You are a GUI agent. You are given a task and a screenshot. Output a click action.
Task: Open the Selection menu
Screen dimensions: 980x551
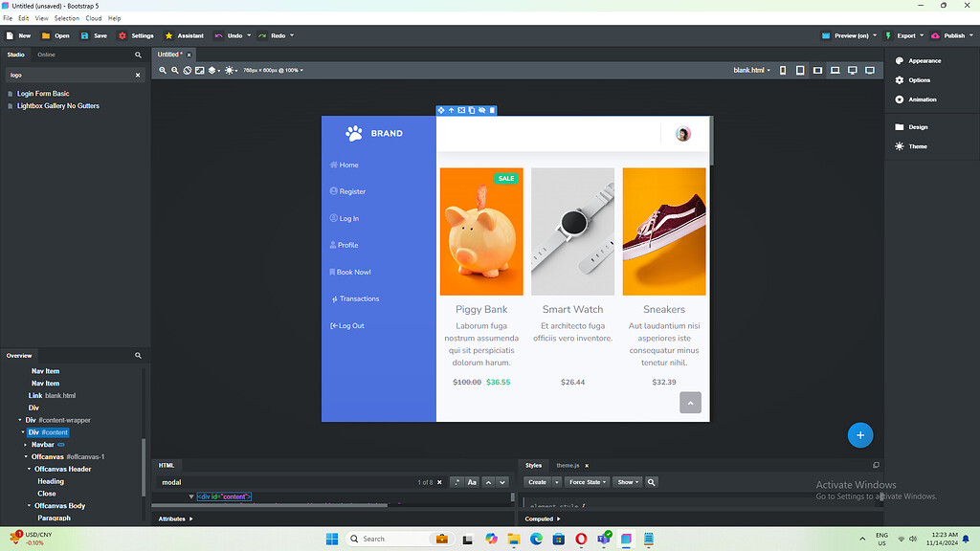66,17
